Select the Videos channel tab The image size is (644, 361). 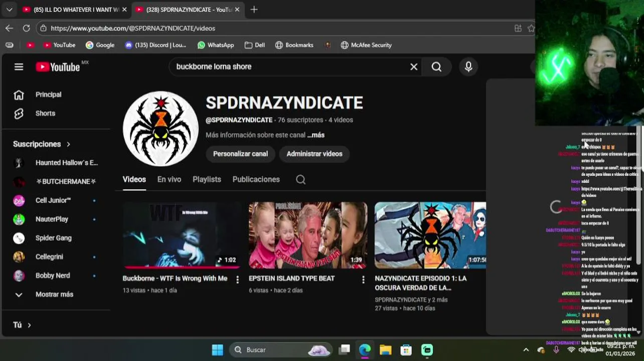[134, 179]
